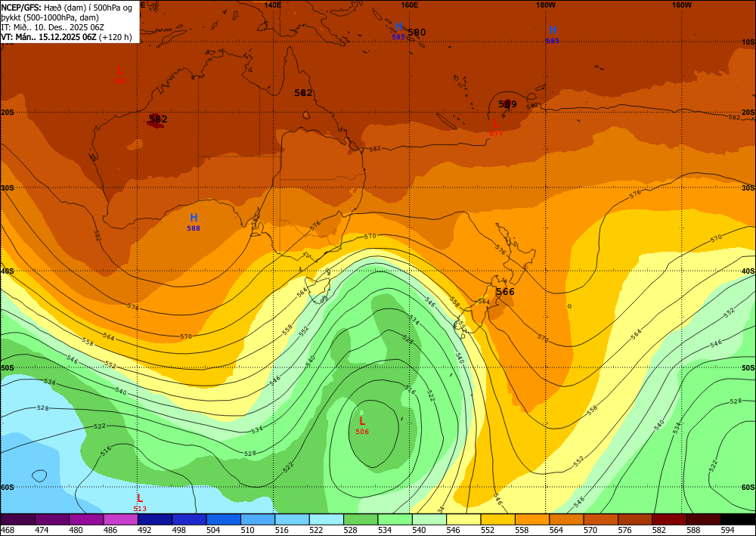Viewport: 756px width, 536px height.
Task: Select the black 594 legend swatch
Action: [x=738, y=519]
